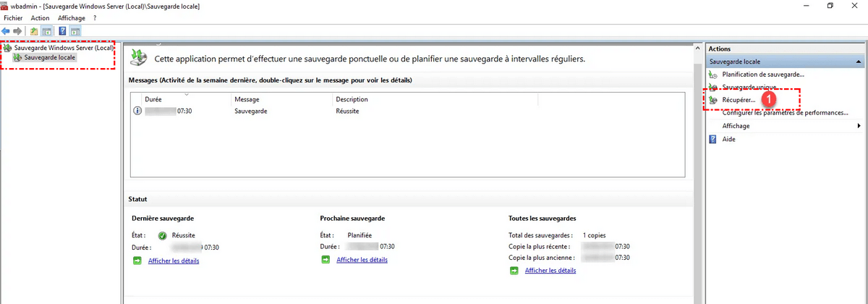Toggle the console tree pane toolbar icon

(x=46, y=31)
